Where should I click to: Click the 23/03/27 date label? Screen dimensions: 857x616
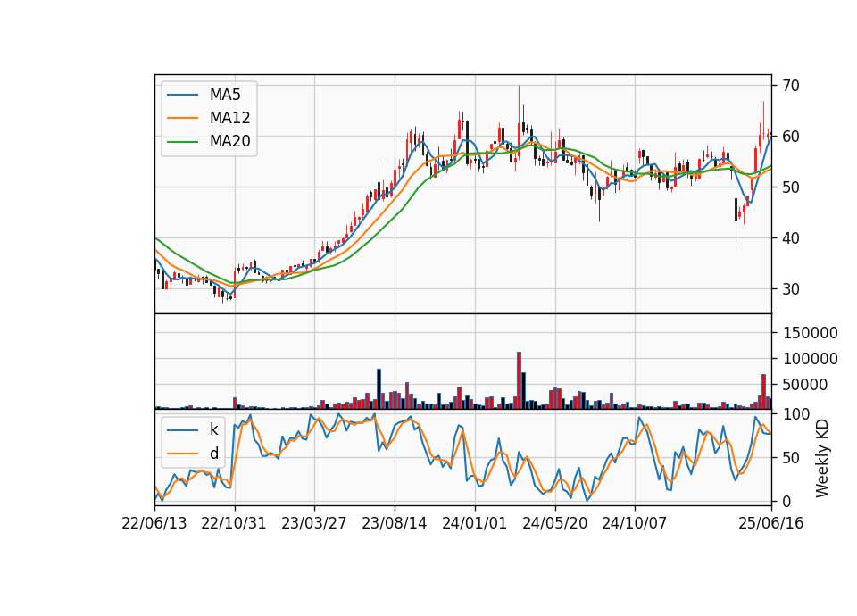(x=314, y=523)
